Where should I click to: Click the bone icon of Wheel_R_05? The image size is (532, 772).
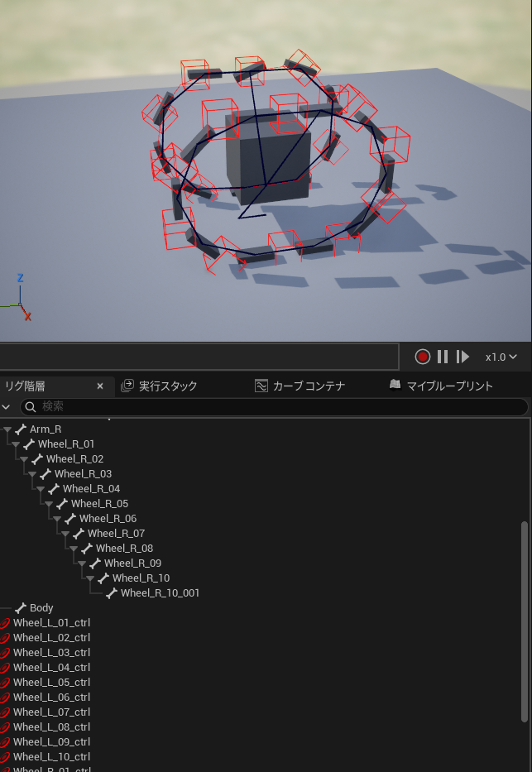[62, 504]
